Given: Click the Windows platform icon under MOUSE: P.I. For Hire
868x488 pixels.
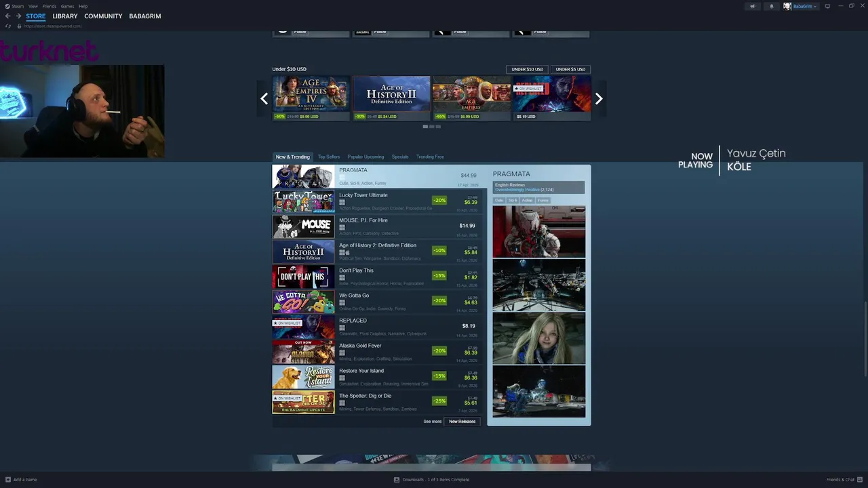Looking at the screenshot, I should click(342, 227).
